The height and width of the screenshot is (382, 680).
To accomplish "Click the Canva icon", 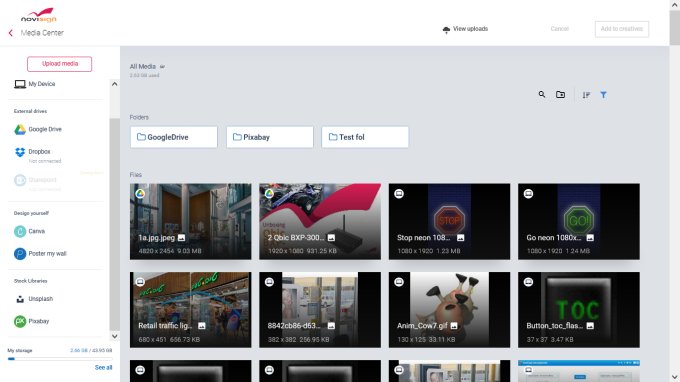I will (20, 231).
